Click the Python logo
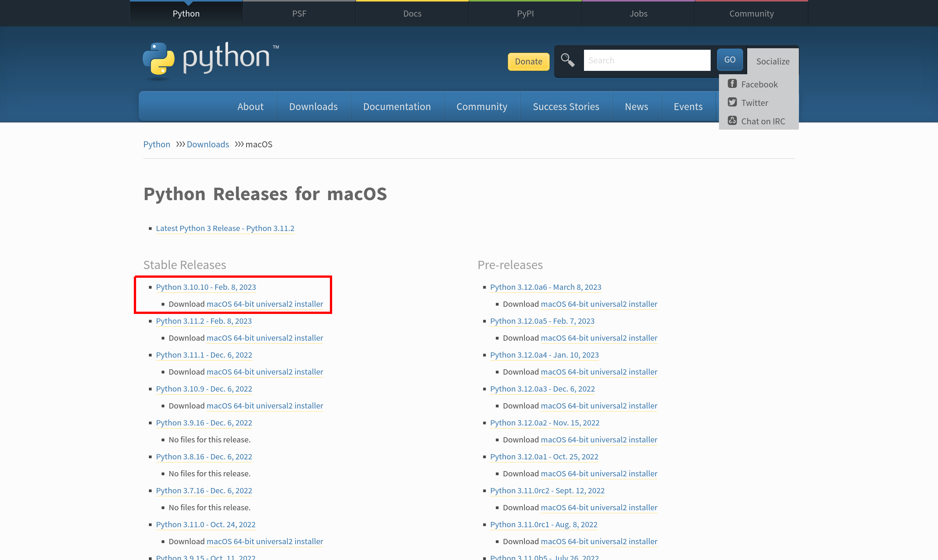The height and width of the screenshot is (560, 938). click(210, 60)
